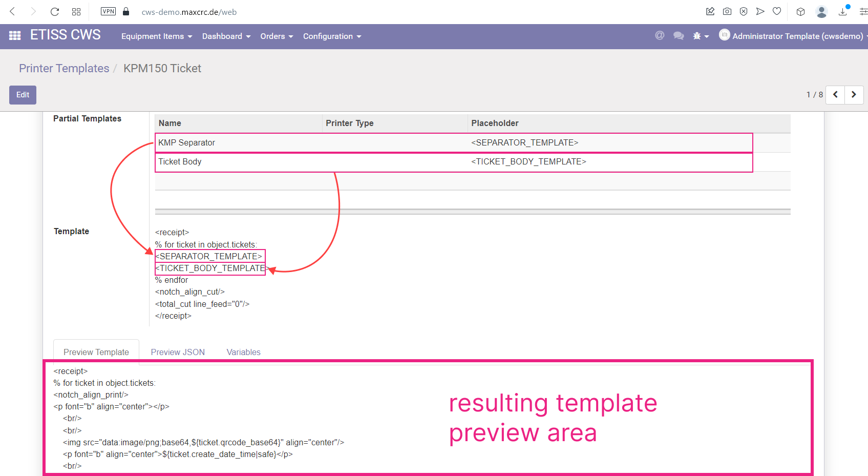Click the send/flow arrow icon

760,11
